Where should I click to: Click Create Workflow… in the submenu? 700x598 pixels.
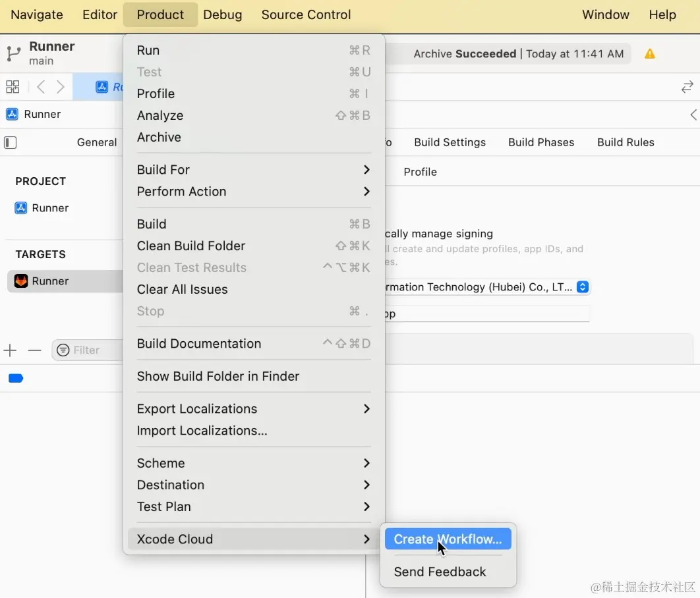[448, 539]
